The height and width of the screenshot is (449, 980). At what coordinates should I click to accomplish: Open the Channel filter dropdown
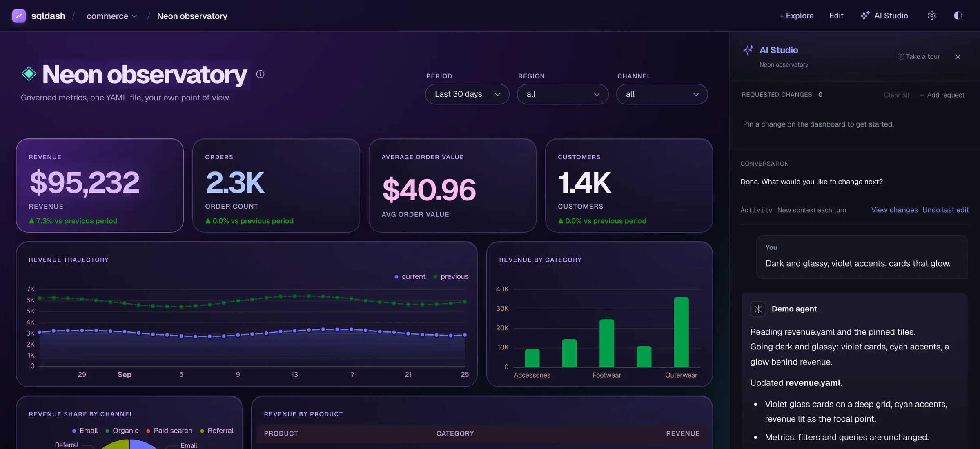click(x=662, y=94)
